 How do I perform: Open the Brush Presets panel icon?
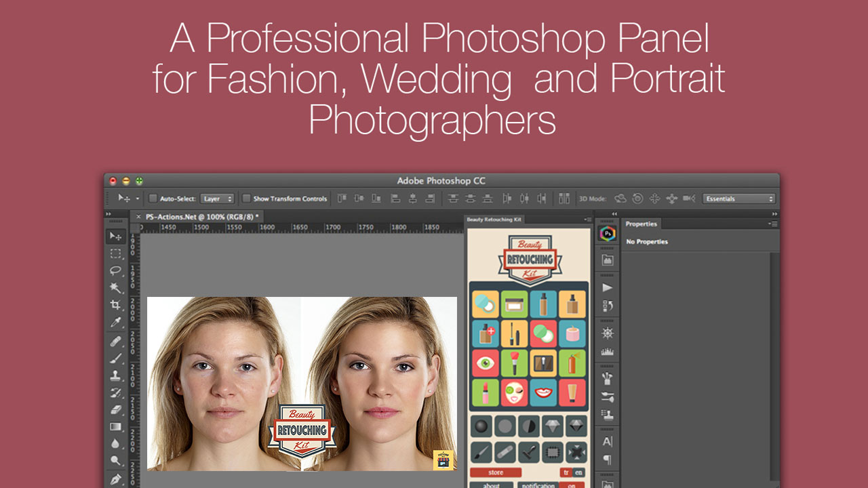[x=608, y=397]
